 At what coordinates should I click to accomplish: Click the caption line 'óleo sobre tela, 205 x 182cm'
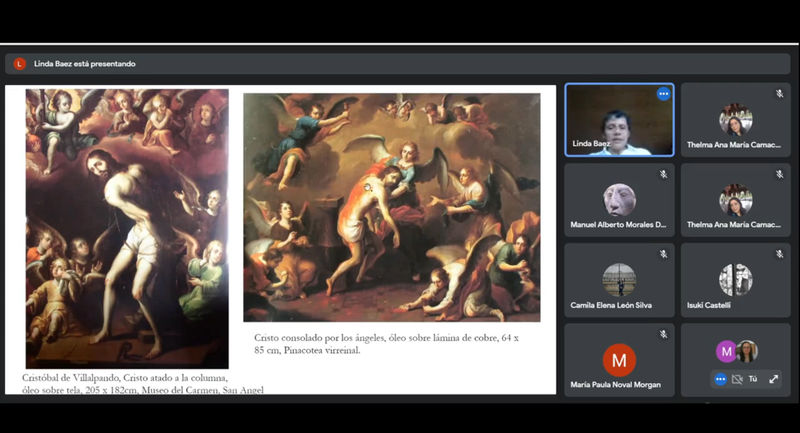coord(80,390)
